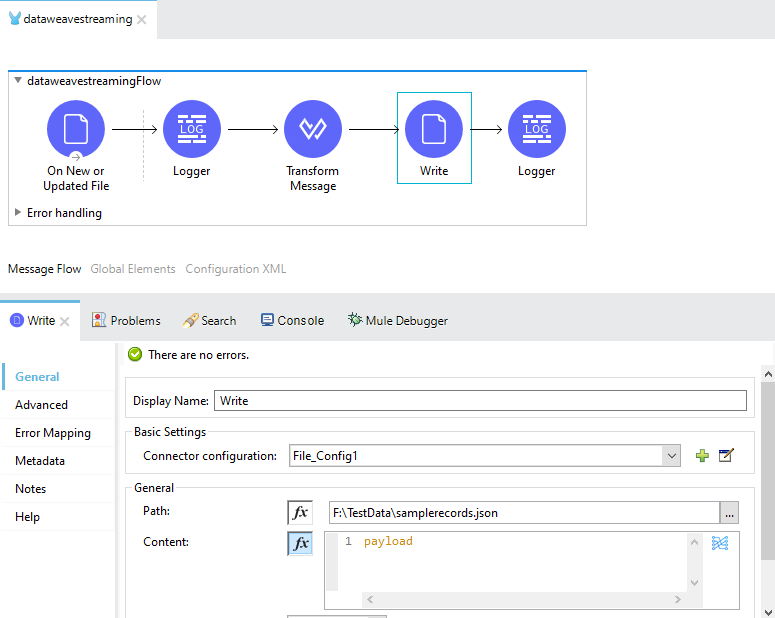Image resolution: width=775 pixels, height=618 pixels.
Task: Click the 'There are no errors.' status message
Action: pyautogui.click(x=199, y=355)
